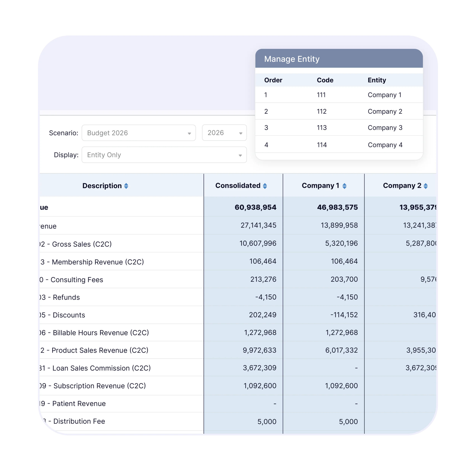Click consolidated total 60,938,954 cell
The width and height of the screenshot is (476, 476).
(255, 207)
